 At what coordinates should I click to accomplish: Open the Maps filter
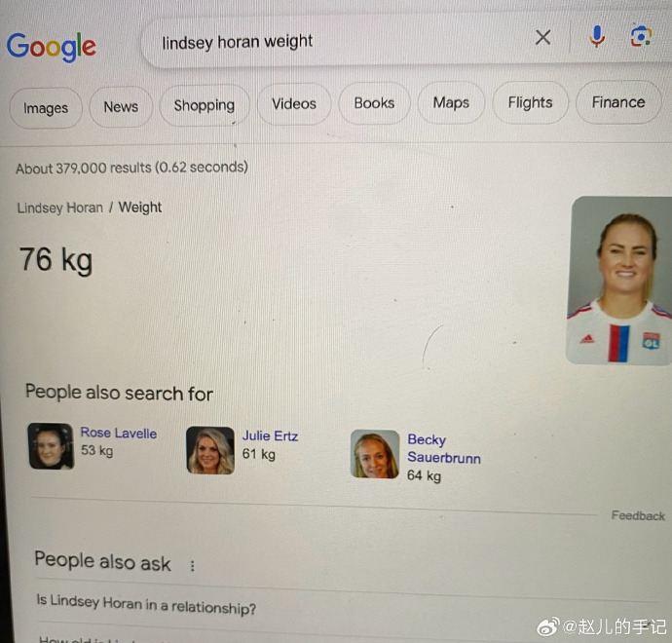click(x=451, y=102)
